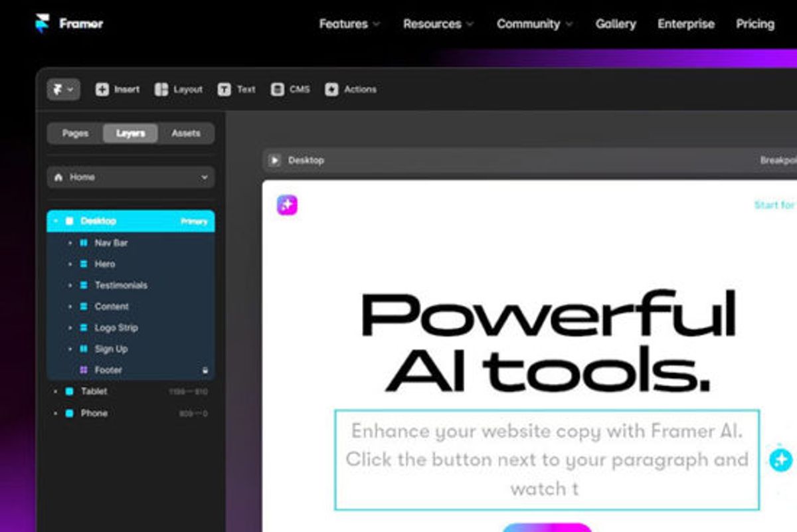Switch to the Assets tab
Screen dimensions: 797x532
click(186, 133)
